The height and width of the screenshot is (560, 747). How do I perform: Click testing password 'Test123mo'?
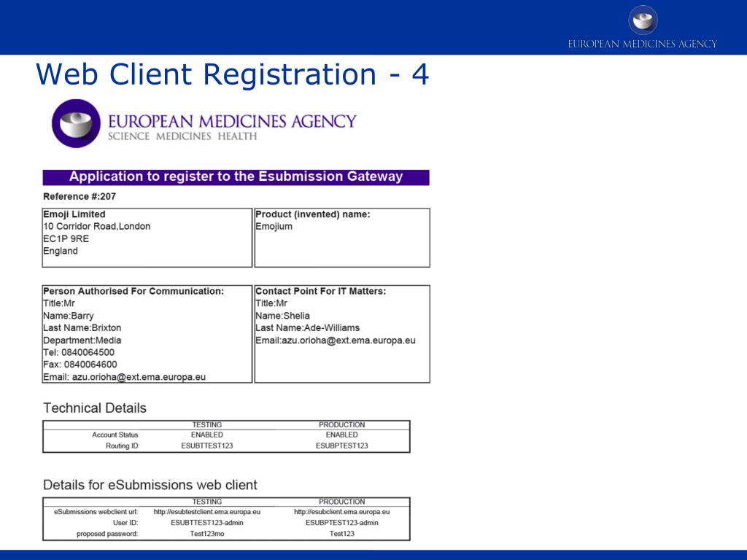point(206,534)
